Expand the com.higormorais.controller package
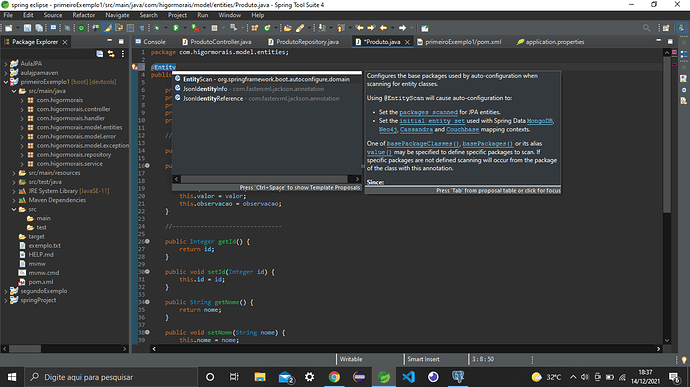Image resolution: width=690 pixels, height=387 pixels. click(x=22, y=109)
